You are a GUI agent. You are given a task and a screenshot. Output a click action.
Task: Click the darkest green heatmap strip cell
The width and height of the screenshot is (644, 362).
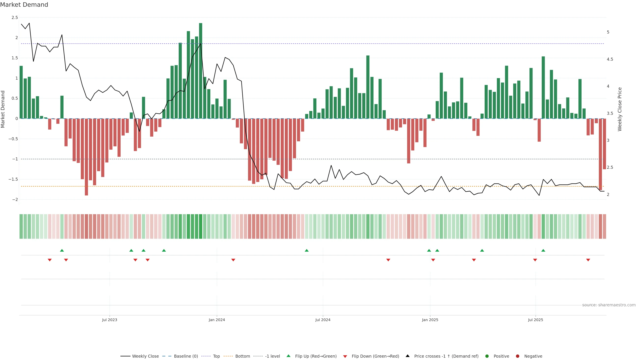click(x=201, y=226)
